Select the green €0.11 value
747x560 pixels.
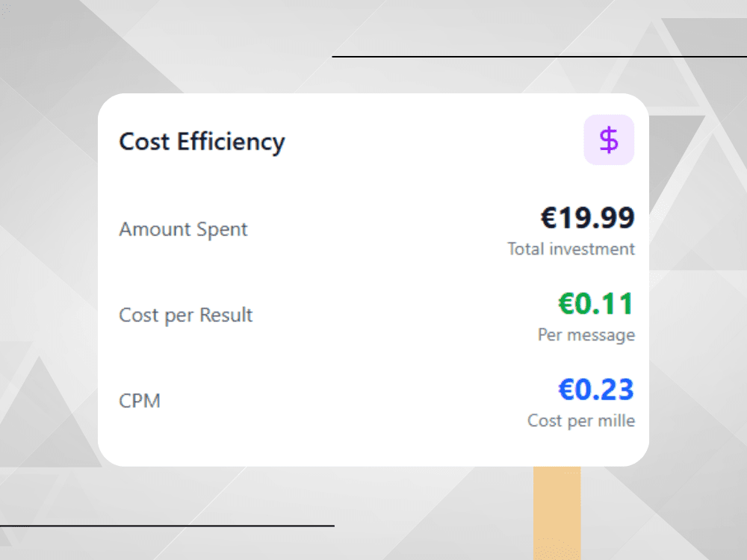596,304
